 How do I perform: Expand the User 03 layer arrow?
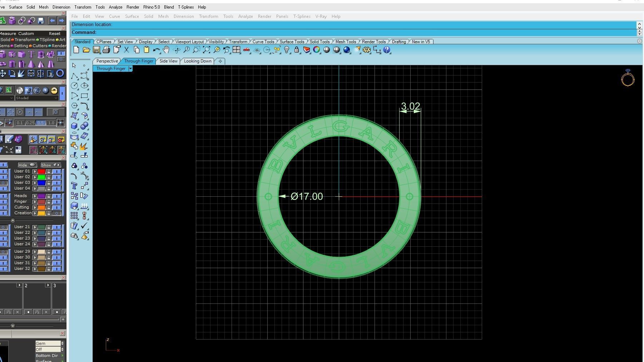[x=35, y=183]
